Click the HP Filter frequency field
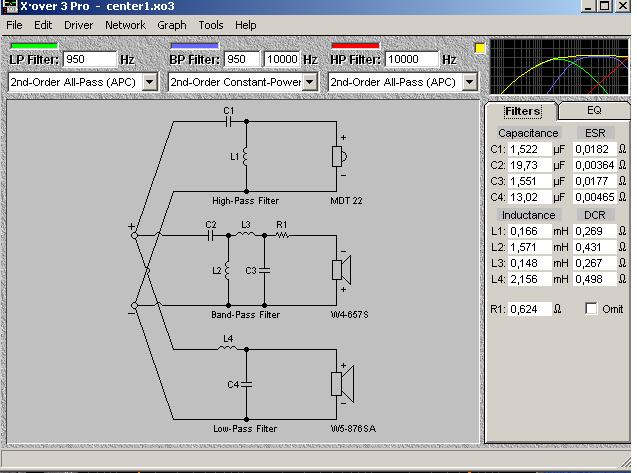Screen dimensions: 637x473 411,59
